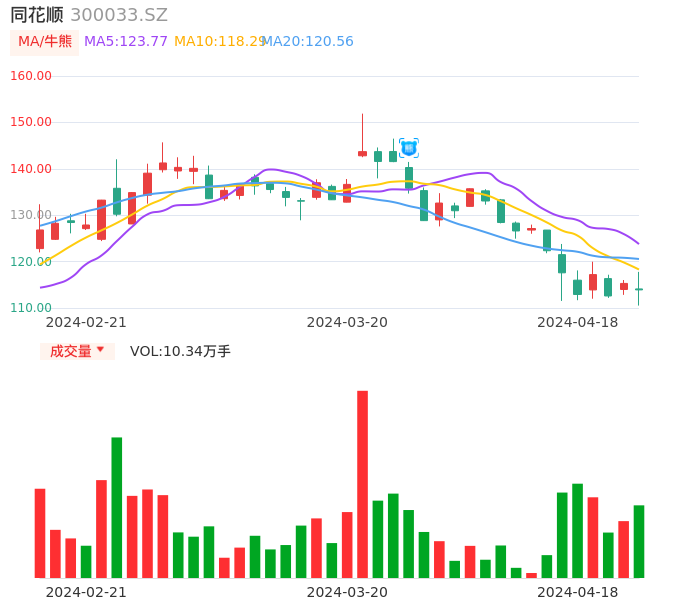
Task: Click 2024-04-18 date under the candlestick chart
Action: pos(578,322)
